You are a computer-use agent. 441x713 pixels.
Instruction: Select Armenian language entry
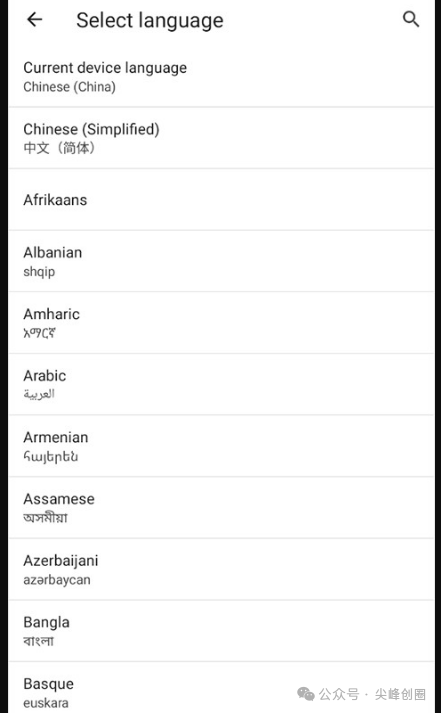pyautogui.click(x=221, y=446)
